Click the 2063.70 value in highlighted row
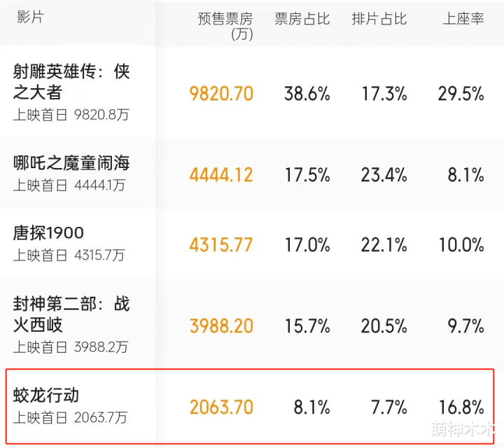 [x=221, y=407]
